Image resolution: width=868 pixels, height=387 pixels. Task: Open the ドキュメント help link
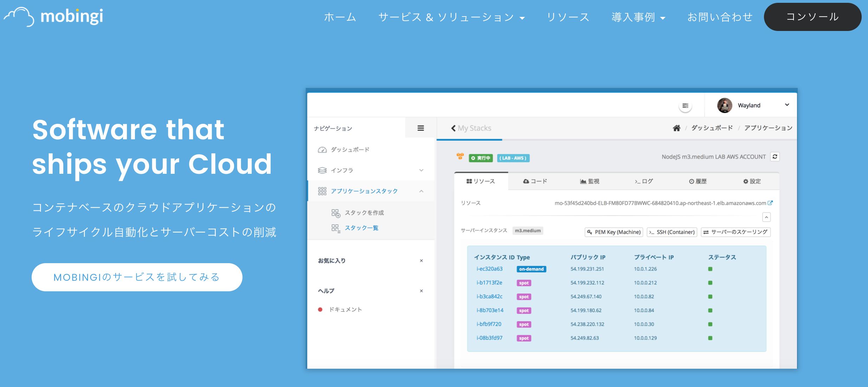tap(345, 310)
